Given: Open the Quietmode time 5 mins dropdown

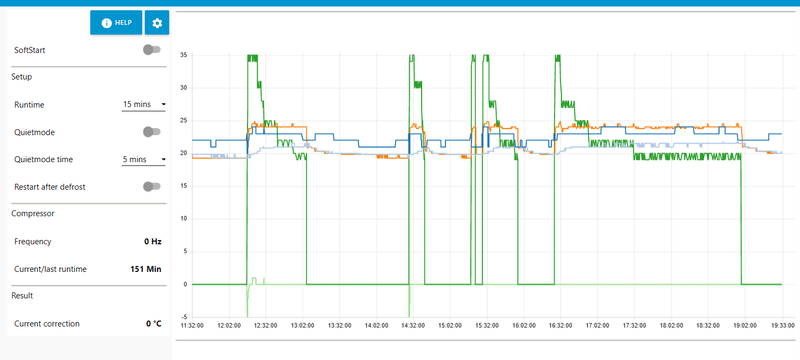Looking at the screenshot, I should pyautogui.click(x=144, y=160).
